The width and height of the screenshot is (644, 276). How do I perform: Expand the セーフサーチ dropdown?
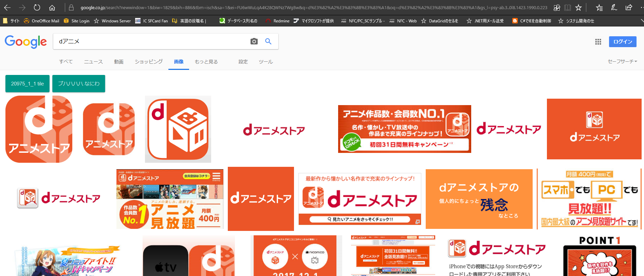click(622, 61)
